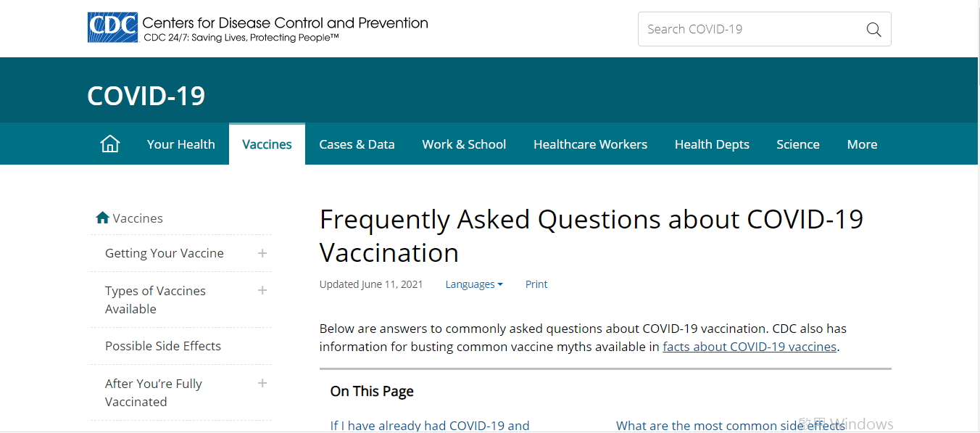Viewport: 980px width, 433px height.
Task: Go to the COVID-19 home icon
Action: (109, 144)
